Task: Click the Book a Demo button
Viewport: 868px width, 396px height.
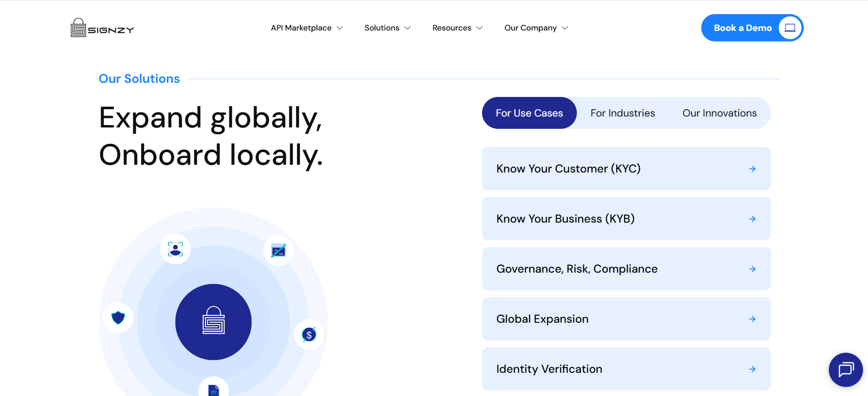Action: (752, 28)
